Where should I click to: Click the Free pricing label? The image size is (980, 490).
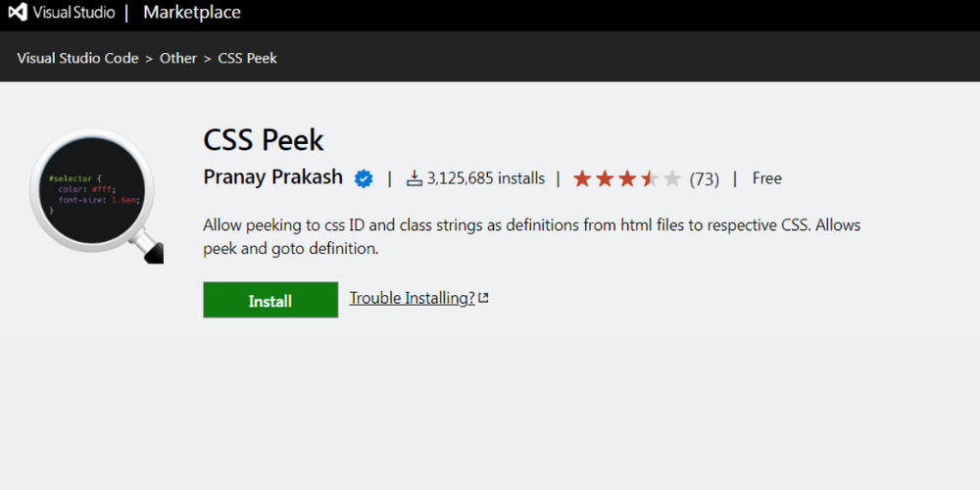tap(766, 178)
